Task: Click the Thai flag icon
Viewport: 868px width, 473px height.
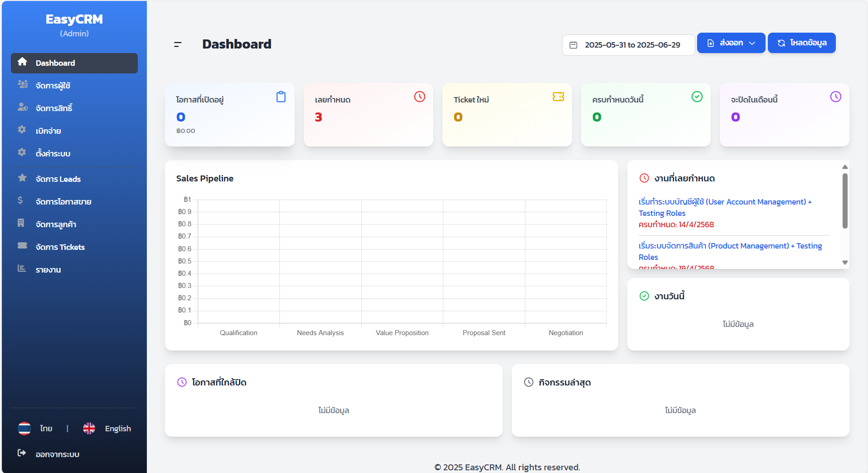Action: (x=24, y=428)
